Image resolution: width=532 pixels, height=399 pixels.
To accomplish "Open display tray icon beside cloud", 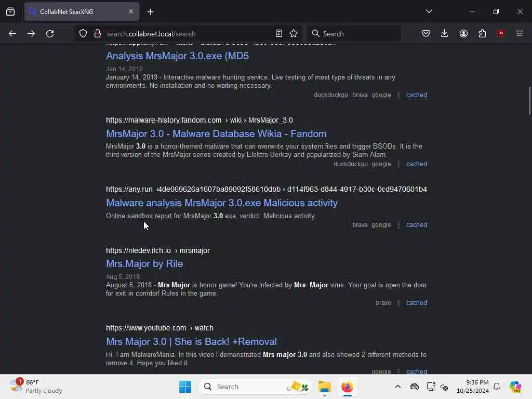I will (x=431, y=387).
